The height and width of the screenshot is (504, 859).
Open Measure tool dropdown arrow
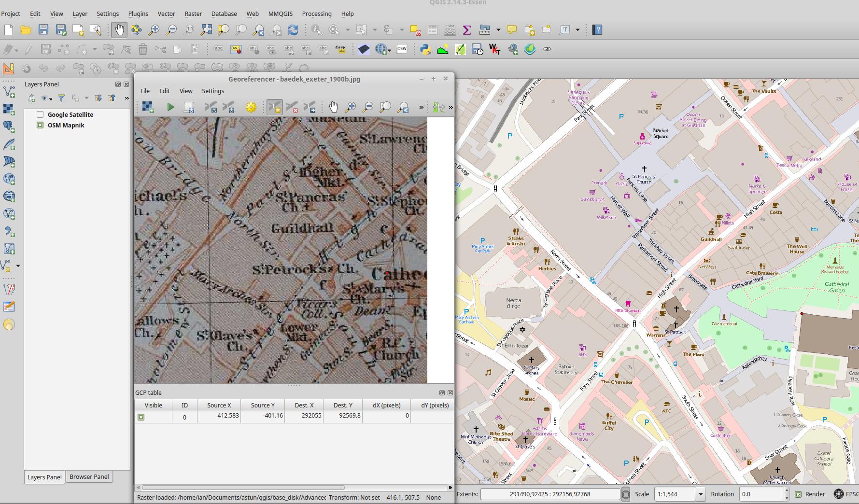pos(498,30)
